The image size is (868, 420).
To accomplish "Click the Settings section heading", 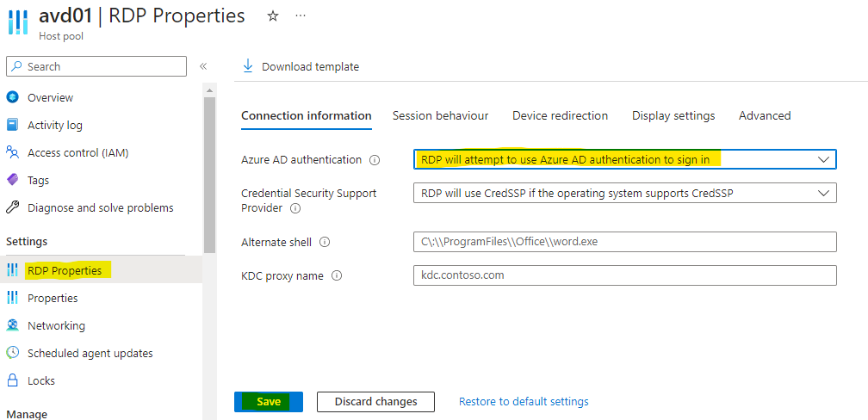I will click(x=27, y=241).
